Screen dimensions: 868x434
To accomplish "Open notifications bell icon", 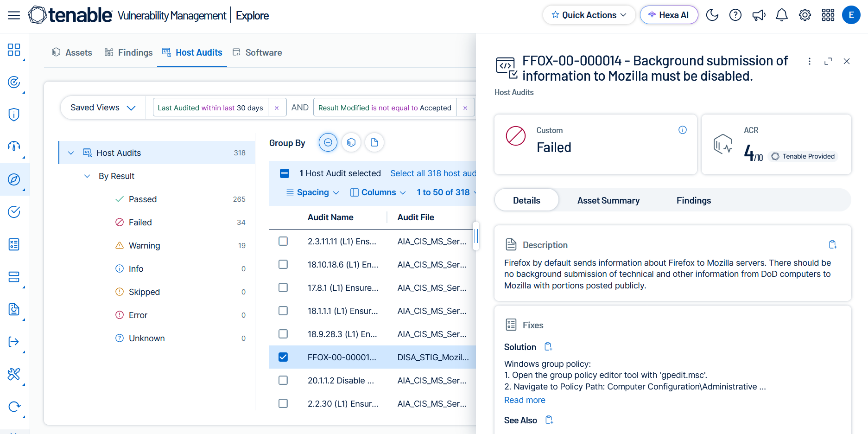I will point(782,15).
